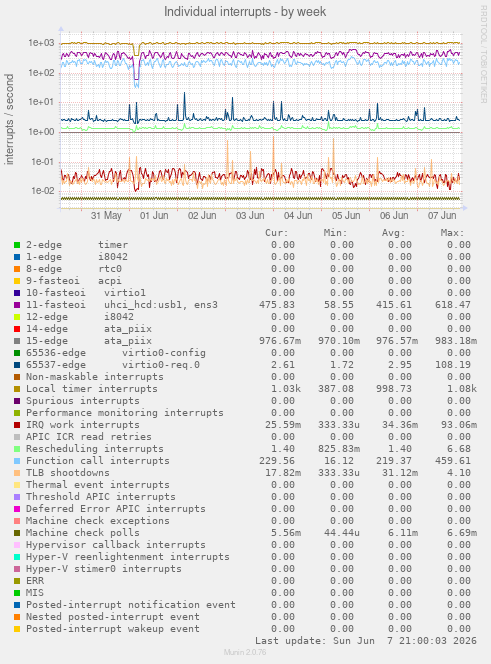This screenshot has height=664, width=491.
Task: Click the '15-edge ata_piix' legend label
Action: [89, 341]
